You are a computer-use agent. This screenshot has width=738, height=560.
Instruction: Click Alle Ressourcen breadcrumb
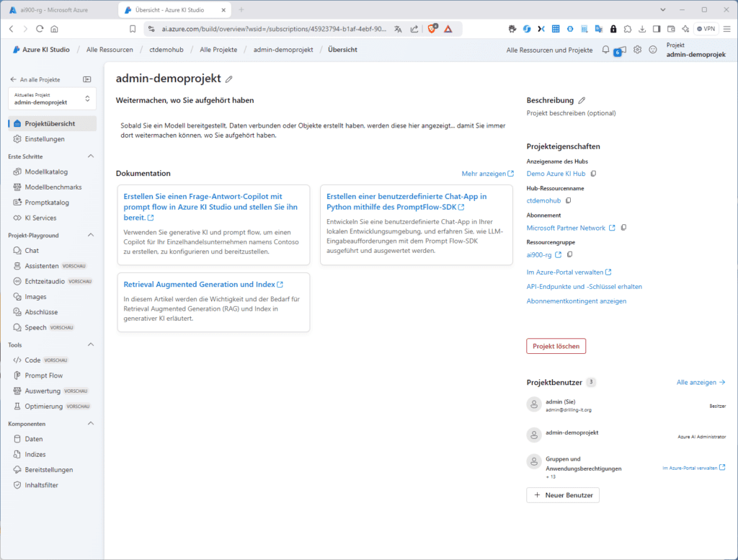110,50
